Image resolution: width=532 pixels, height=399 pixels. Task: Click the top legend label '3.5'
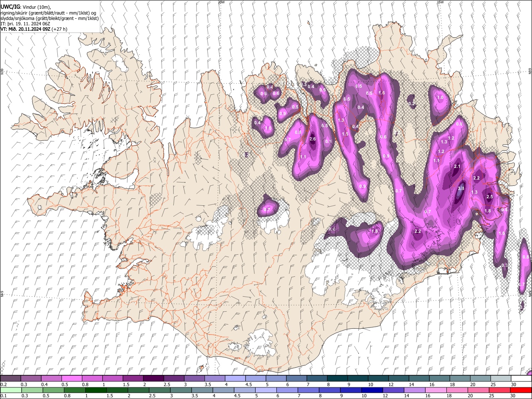click(208, 384)
